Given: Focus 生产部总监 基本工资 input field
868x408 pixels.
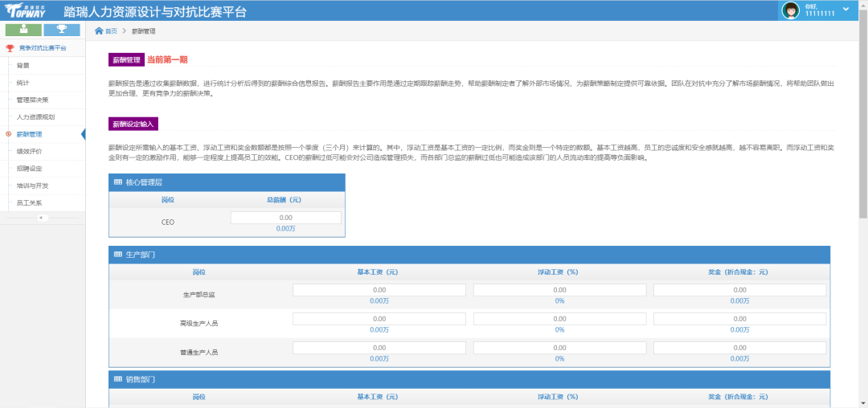Looking at the screenshot, I should coord(379,290).
